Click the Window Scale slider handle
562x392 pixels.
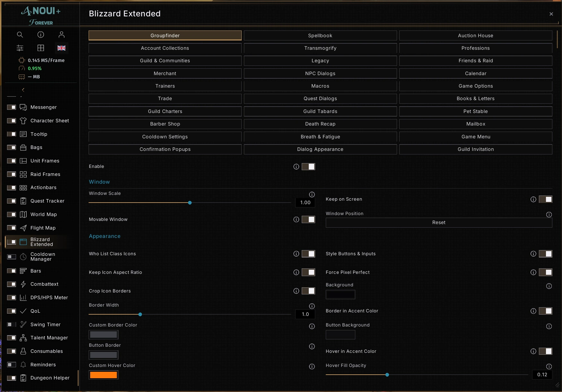coord(190,203)
